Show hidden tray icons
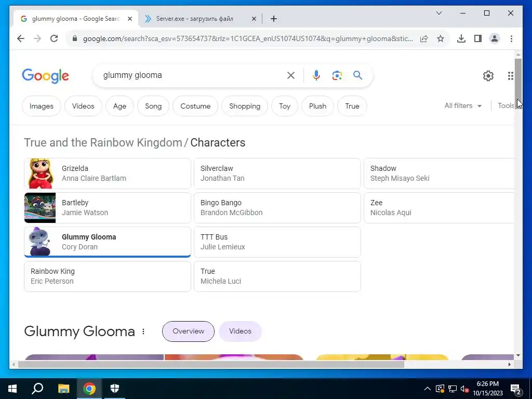 pos(428,389)
